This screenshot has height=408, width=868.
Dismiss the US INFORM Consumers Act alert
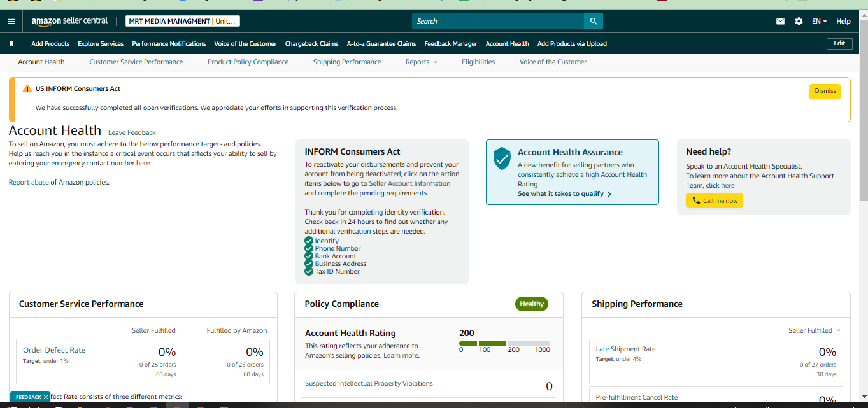(x=825, y=91)
